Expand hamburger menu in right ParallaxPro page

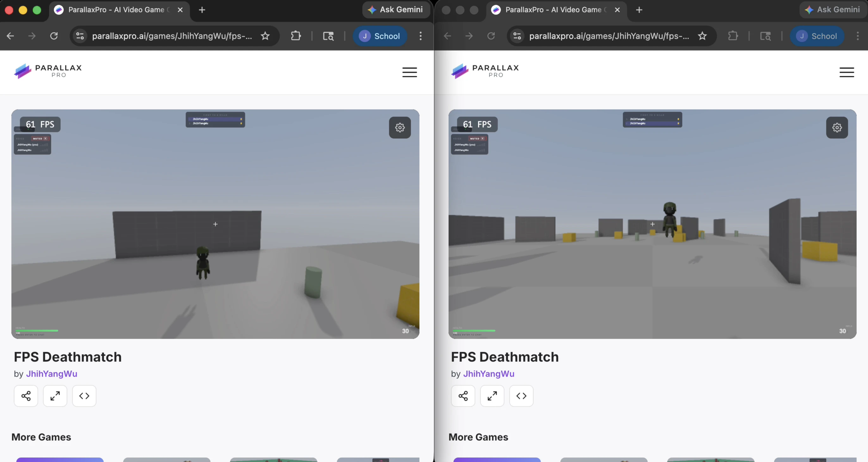pos(846,72)
